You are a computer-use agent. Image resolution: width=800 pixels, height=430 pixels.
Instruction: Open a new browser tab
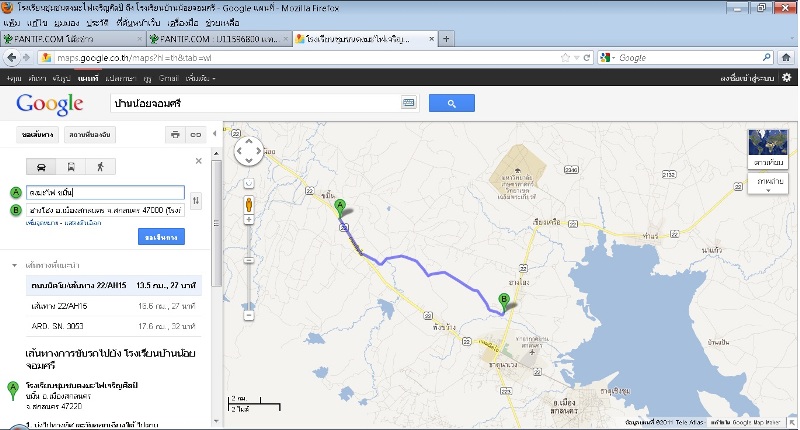446,39
